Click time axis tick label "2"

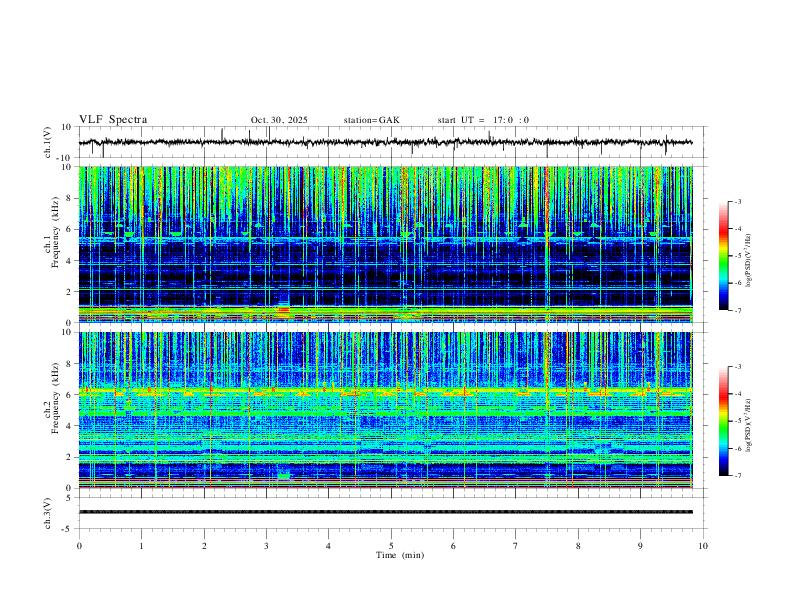click(204, 546)
